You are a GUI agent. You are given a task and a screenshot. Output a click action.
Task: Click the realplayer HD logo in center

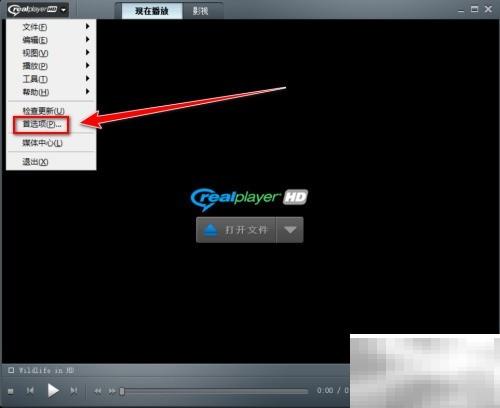tap(249, 199)
